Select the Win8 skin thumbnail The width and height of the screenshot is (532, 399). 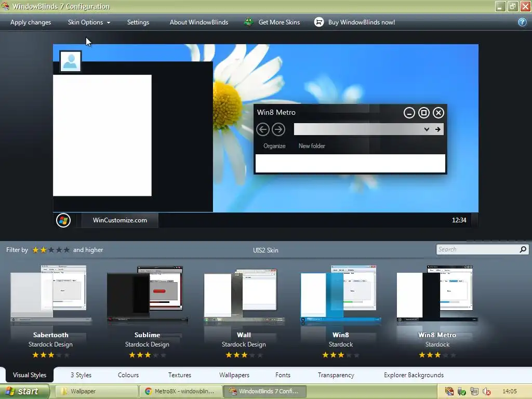340,294
